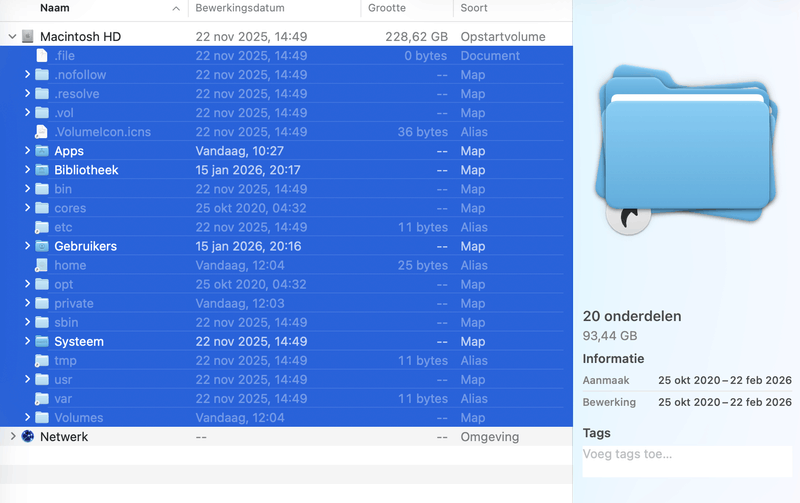
Task: Expand the Systeem folder arrow
Action: 28,341
